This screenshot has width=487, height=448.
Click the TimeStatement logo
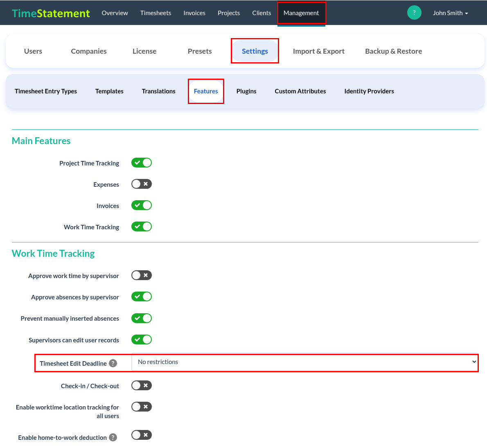coord(51,13)
